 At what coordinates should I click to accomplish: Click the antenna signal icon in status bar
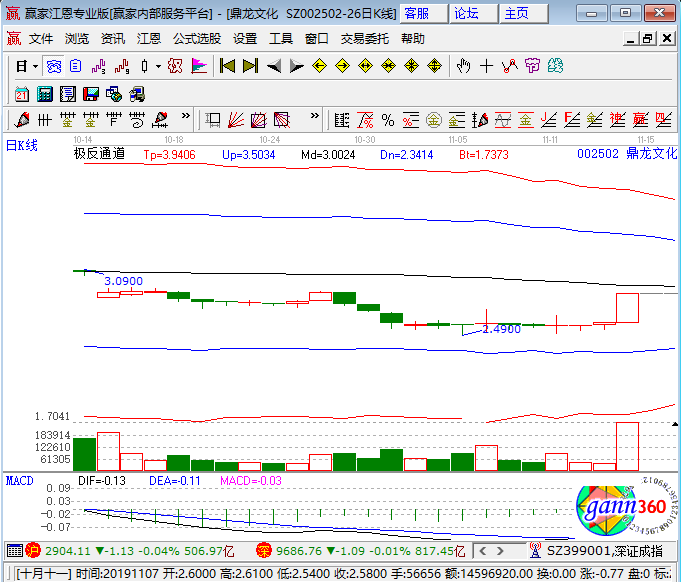(535, 551)
